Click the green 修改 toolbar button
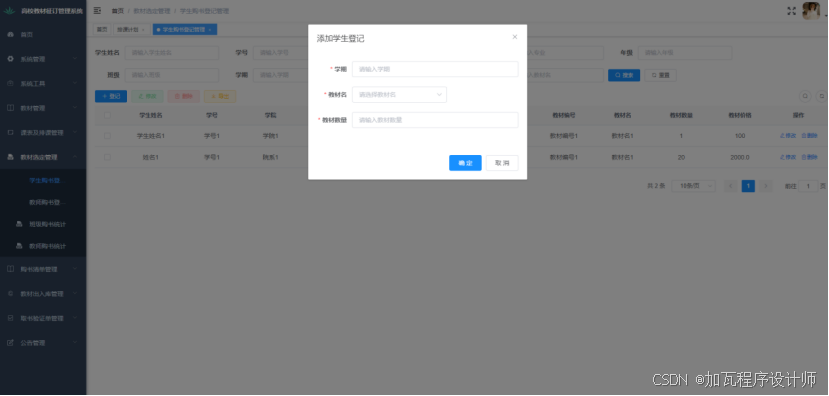829x396 pixels. point(147,96)
